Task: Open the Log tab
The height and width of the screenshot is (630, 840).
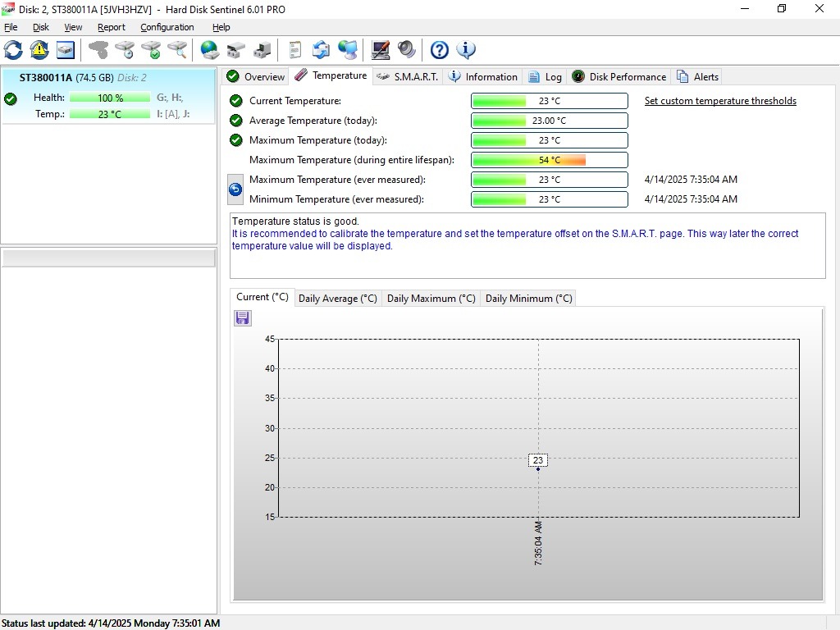Action: click(545, 76)
